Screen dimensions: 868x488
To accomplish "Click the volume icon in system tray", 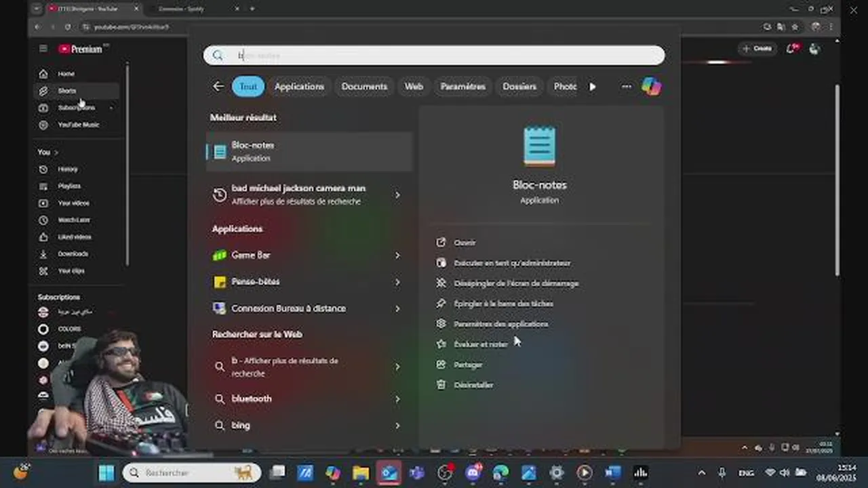I will click(x=785, y=472).
